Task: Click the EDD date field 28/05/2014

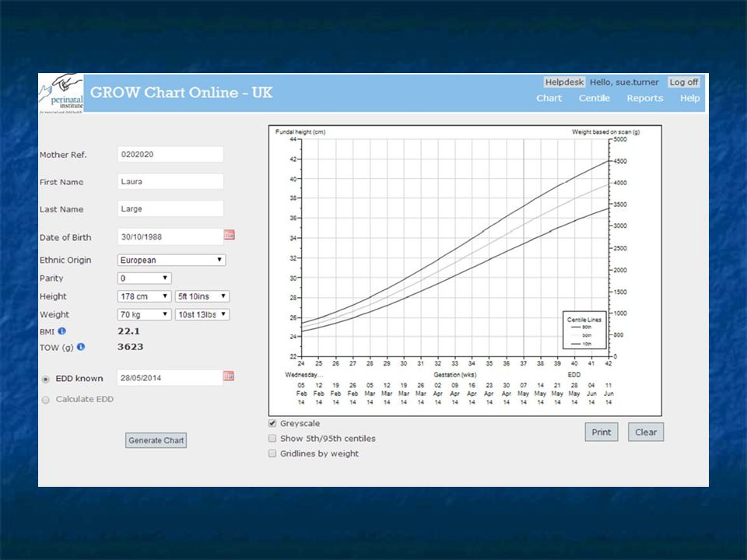Action: click(170, 378)
